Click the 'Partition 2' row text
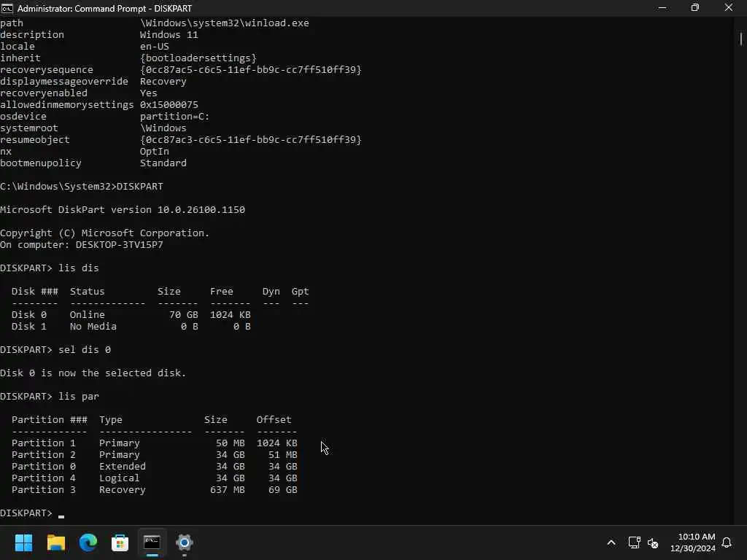This screenshot has height=560, width=747. pyautogui.click(x=155, y=455)
